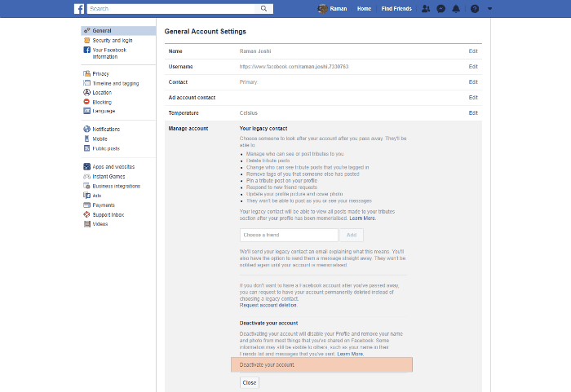Edit the Ad account contact row
This screenshot has height=392, width=571.
tap(472, 98)
